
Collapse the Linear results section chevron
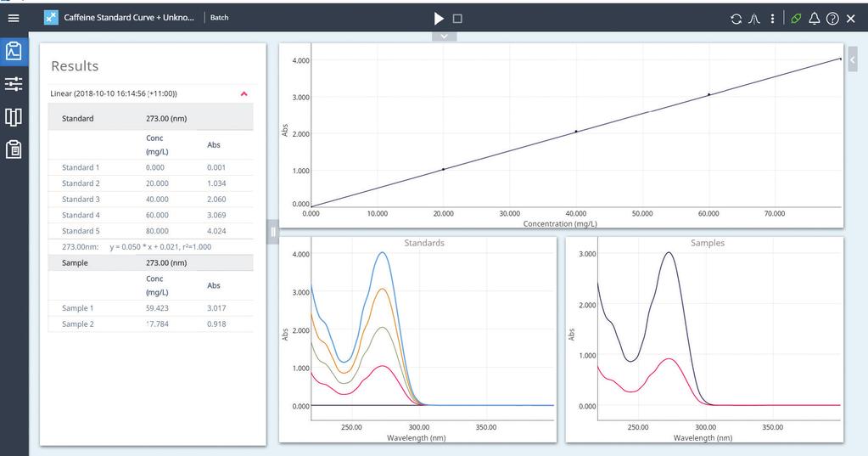click(244, 93)
